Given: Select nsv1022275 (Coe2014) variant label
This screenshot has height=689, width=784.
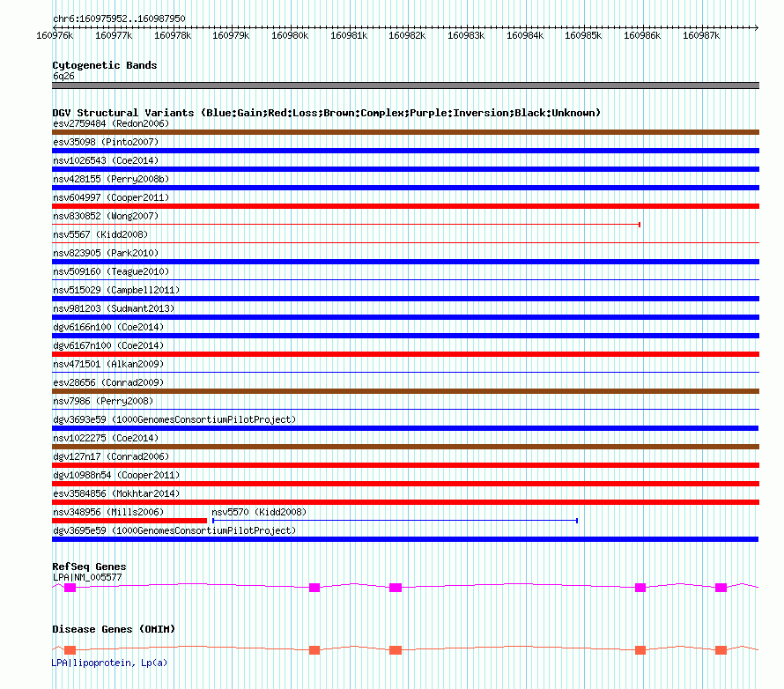Looking at the screenshot, I should tap(106, 438).
